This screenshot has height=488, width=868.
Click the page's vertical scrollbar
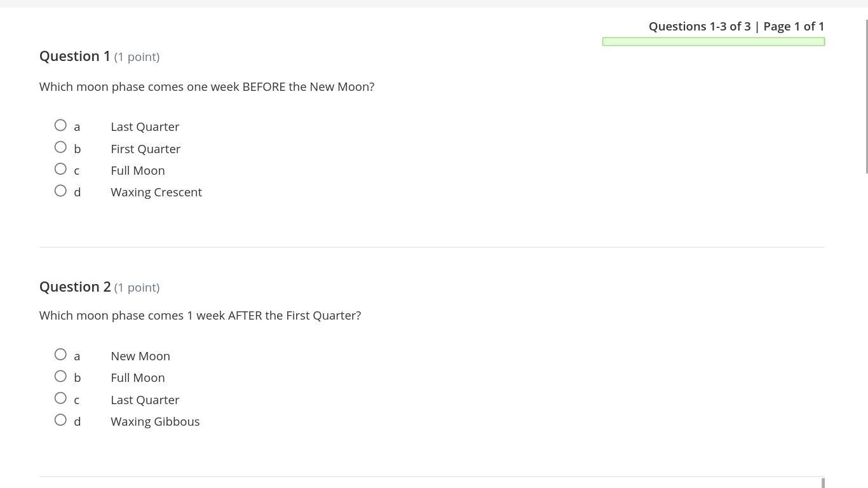[x=867, y=95]
